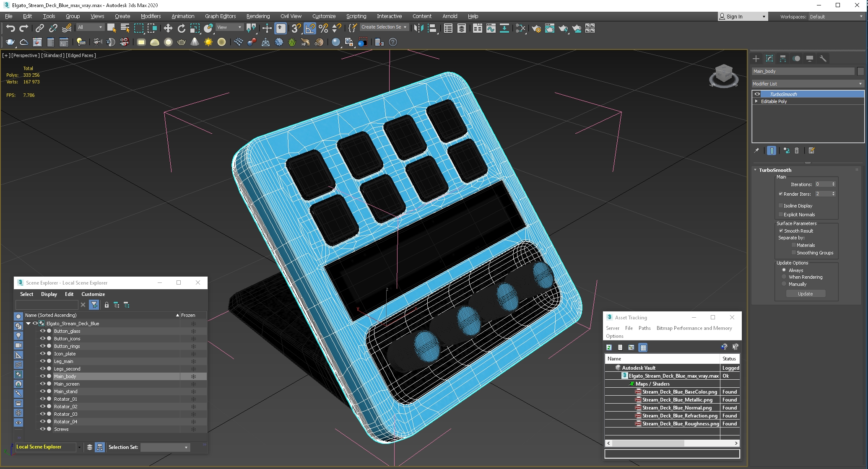Select the Select and Link tool

(39, 28)
